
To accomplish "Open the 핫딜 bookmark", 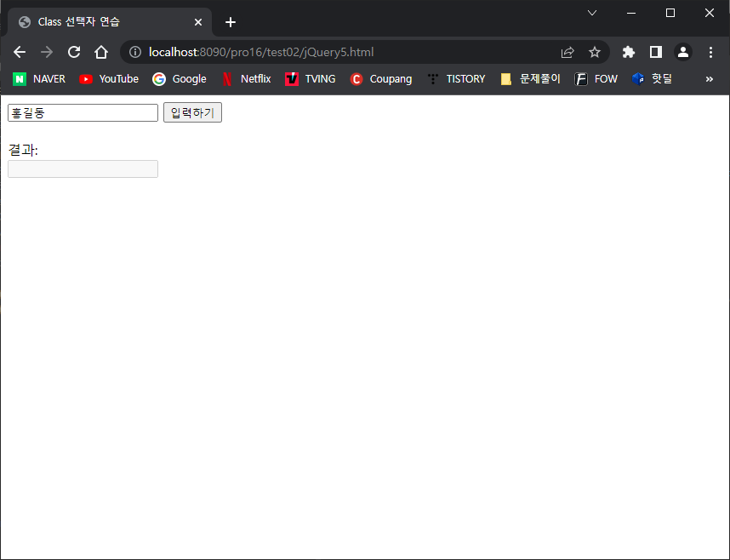I will 652,79.
